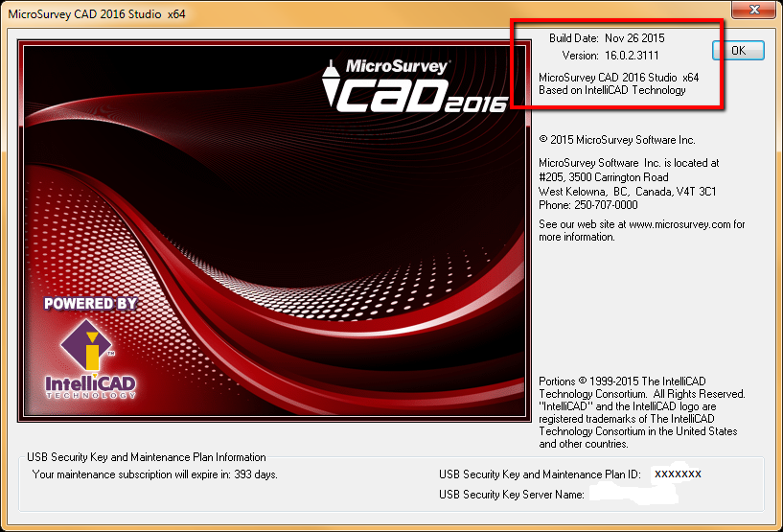Click the www.microsurvey.com web site text
The height and width of the screenshot is (532, 783).
pyautogui.click(x=679, y=224)
